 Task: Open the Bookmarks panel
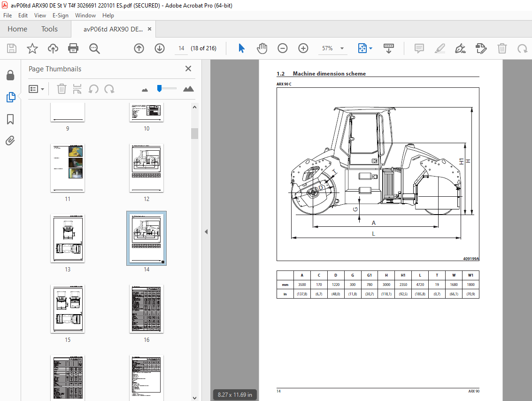[10, 119]
